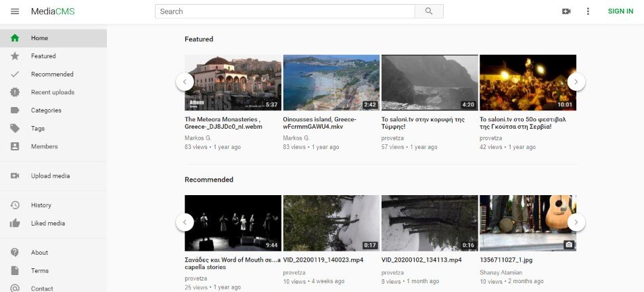This screenshot has width=644, height=292.
Task: Click the Tags icon in sidebar
Action: 15,128
